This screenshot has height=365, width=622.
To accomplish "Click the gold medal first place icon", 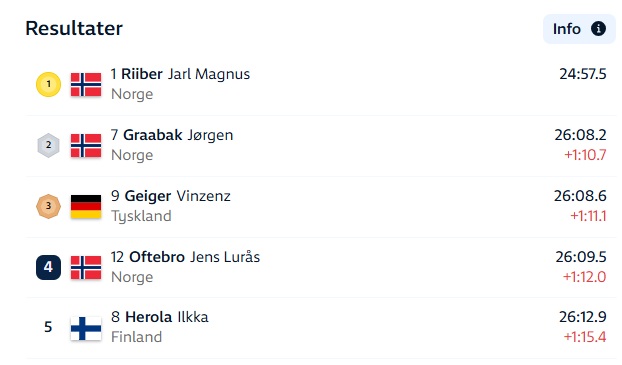I will 48,84.
